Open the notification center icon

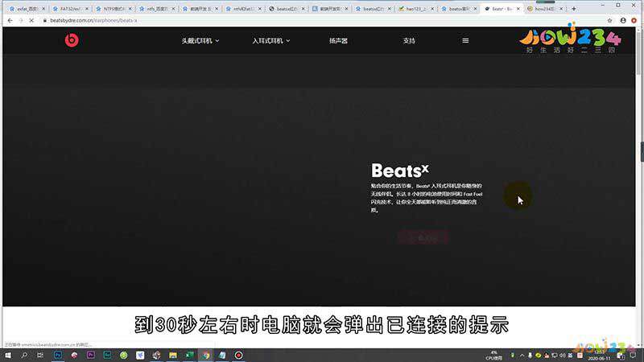tap(633, 356)
